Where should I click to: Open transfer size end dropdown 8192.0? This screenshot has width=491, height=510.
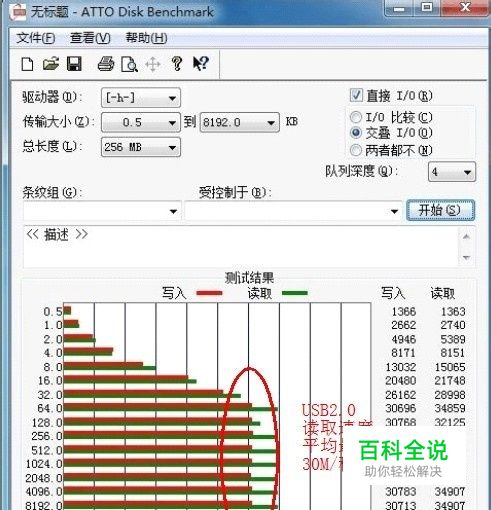coord(239,122)
